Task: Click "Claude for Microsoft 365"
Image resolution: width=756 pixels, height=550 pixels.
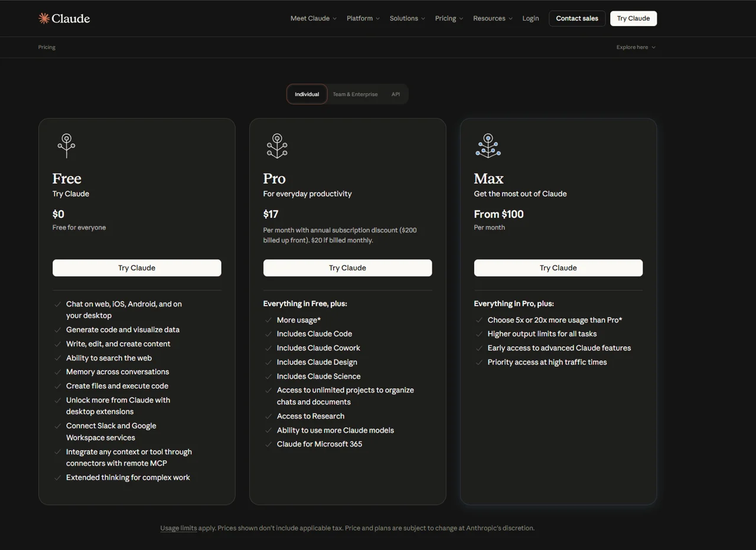Action: pyautogui.click(x=320, y=444)
